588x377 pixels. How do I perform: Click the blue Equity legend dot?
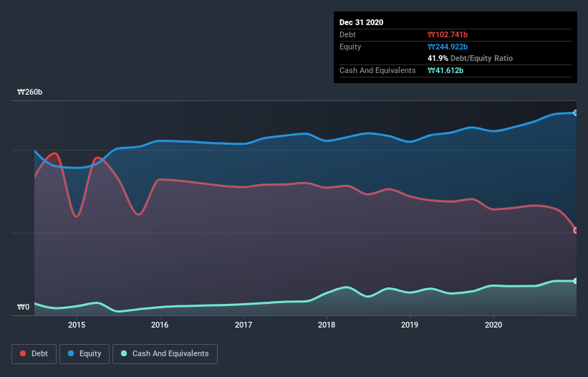point(71,353)
